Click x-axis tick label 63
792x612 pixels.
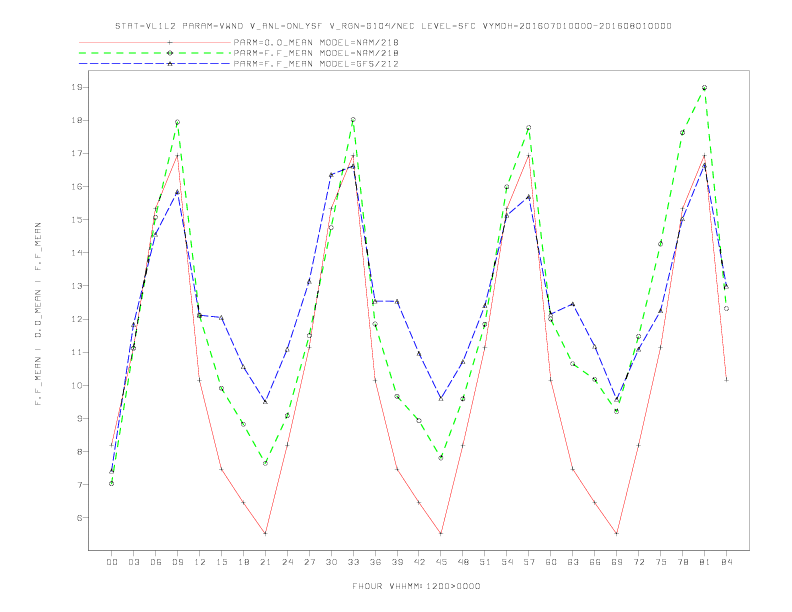[573, 562]
